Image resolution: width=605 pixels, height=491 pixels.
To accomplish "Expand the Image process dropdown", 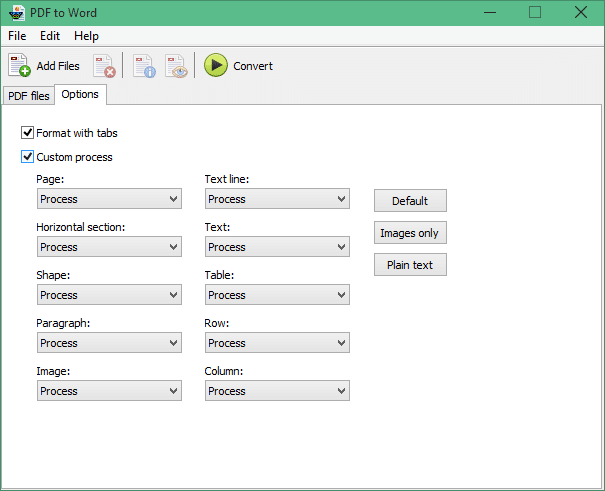I will point(109,391).
